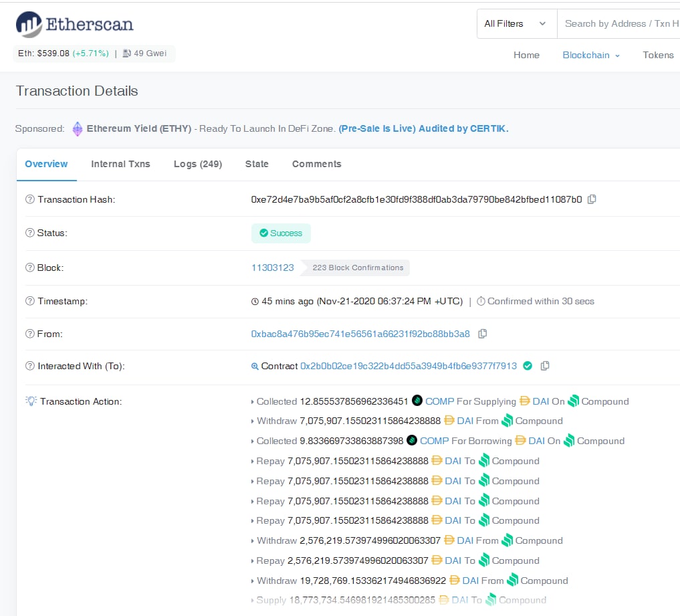Screen dimensions: 680x616
Task: Click the clock icon beside 45 mins ago
Action: 255,302
